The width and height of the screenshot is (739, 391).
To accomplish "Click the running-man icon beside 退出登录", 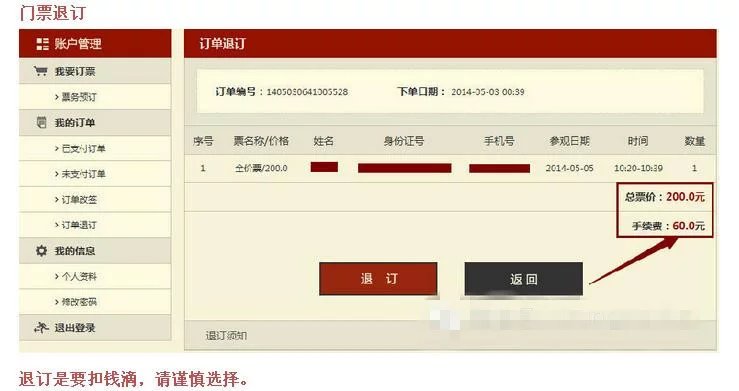I will (41, 327).
